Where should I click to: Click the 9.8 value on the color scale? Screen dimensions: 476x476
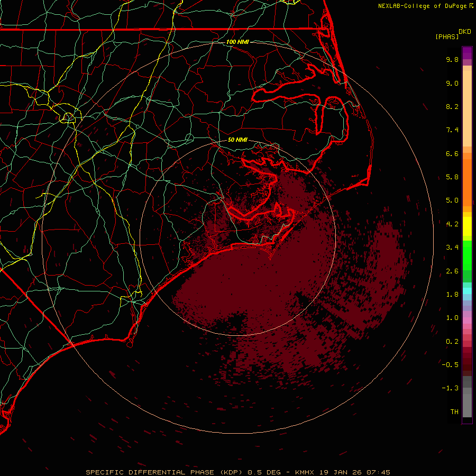pyautogui.click(x=452, y=59)
